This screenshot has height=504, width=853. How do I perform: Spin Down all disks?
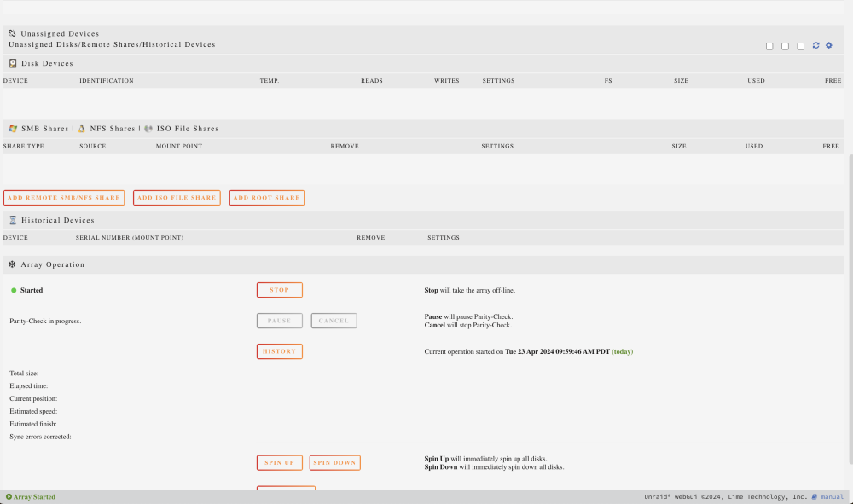pyautogui.click(x=334, y=463)
